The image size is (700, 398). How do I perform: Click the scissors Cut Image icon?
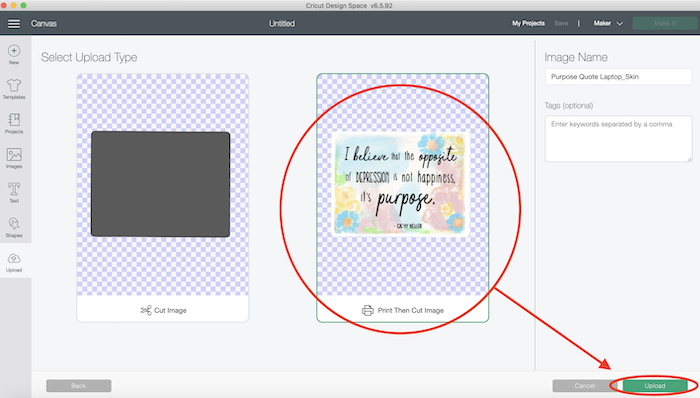[x=146, y=310]
